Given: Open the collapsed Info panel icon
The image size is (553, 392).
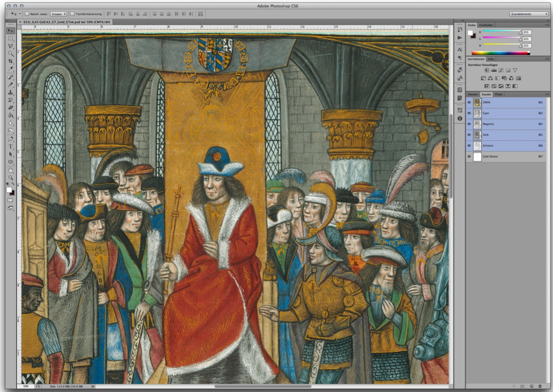Looking at the screenshot, I should pos(459,119).
